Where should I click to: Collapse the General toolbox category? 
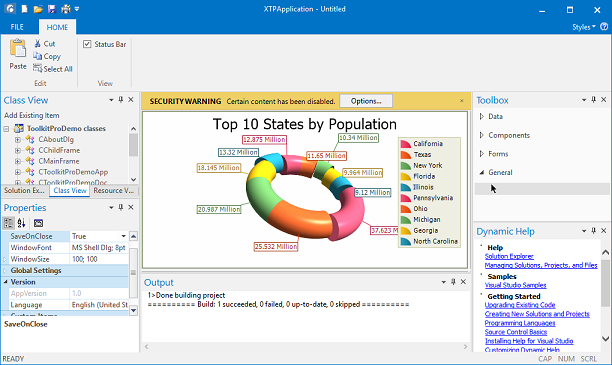point(482,172)
